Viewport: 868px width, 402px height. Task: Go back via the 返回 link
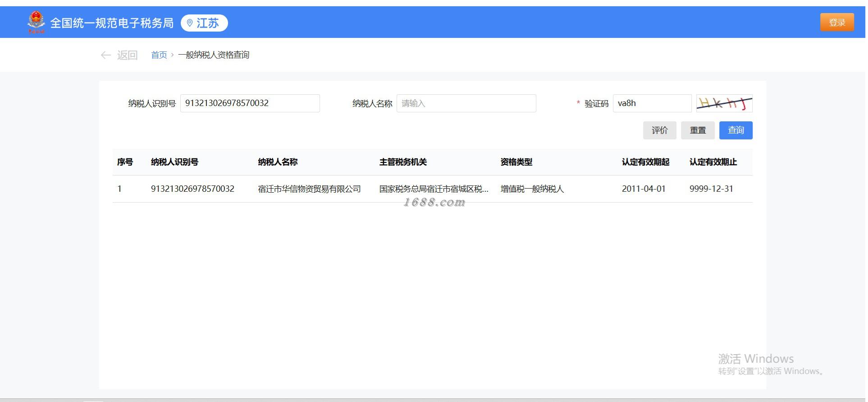pos(127,55)
